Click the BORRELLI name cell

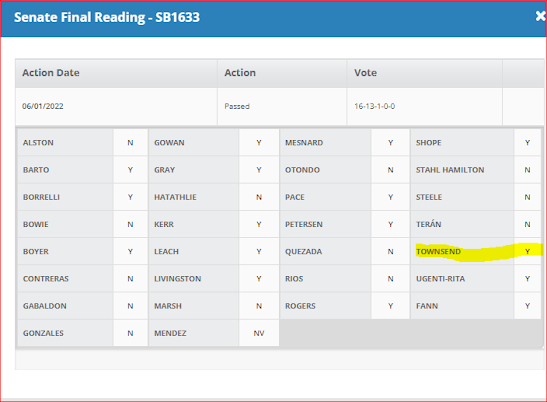pos(65,197)
